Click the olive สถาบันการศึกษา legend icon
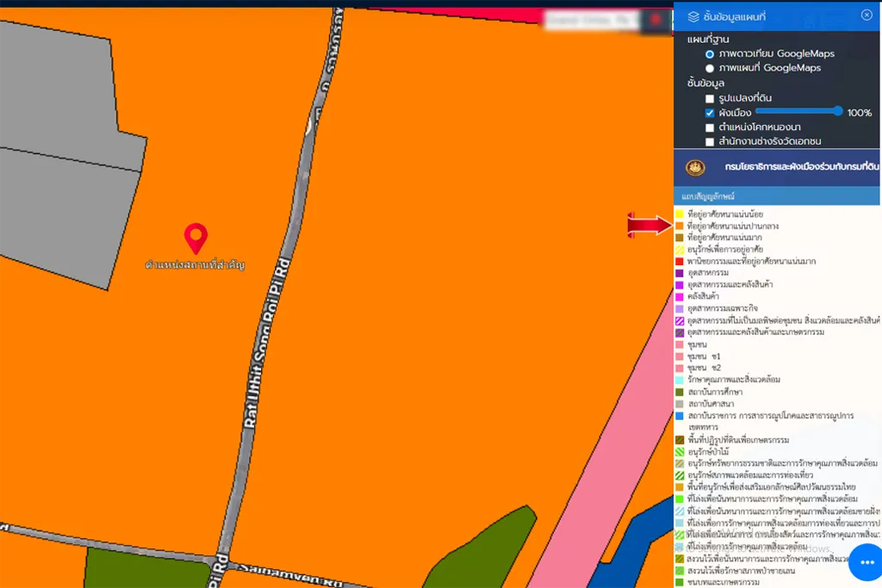The width and height of the screenshot is (882, 588). tap(680, 392)
